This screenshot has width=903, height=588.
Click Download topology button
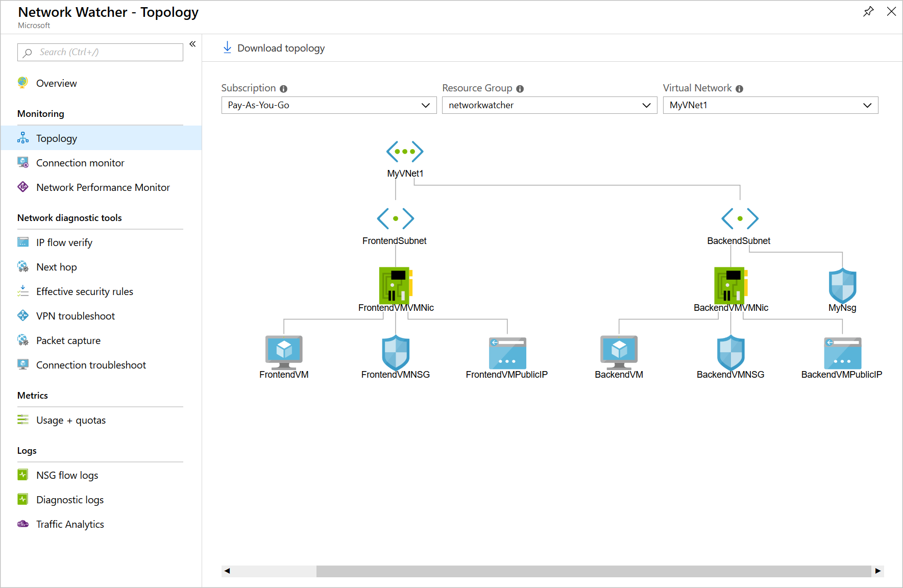(x=274, y=48)
